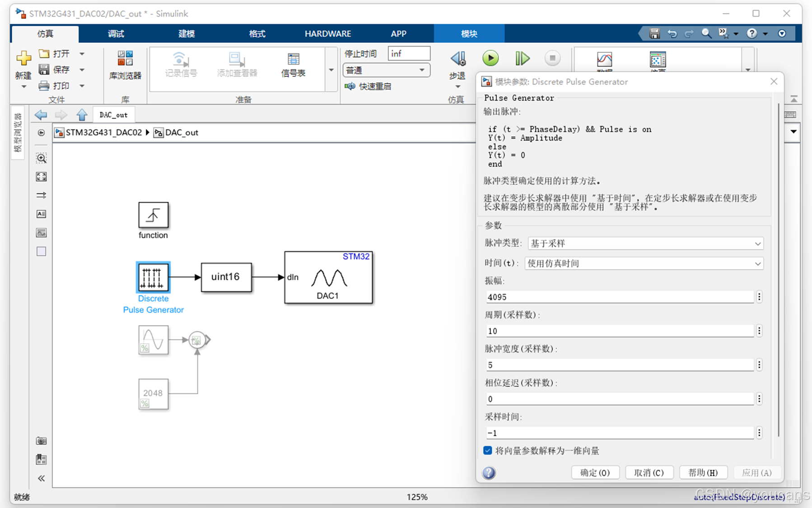Switch to the HARDWARE ribbon tab

pyautogui.click(x=328, y=33)
